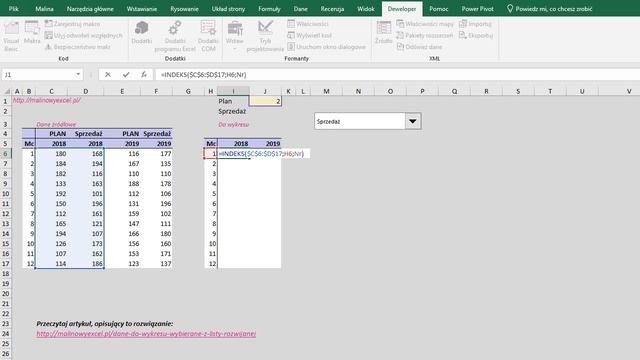Select column V header

click(629, 91)
